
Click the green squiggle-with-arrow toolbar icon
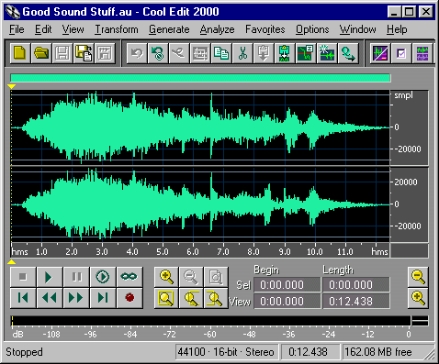[348, 53]
